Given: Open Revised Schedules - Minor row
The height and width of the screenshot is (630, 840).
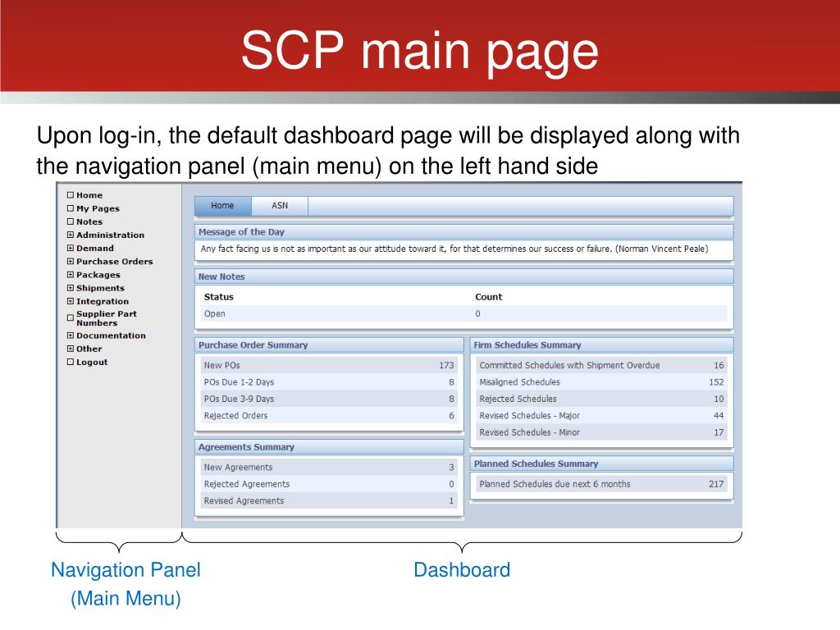Looking at the screenshot, I should pos(601,432).
